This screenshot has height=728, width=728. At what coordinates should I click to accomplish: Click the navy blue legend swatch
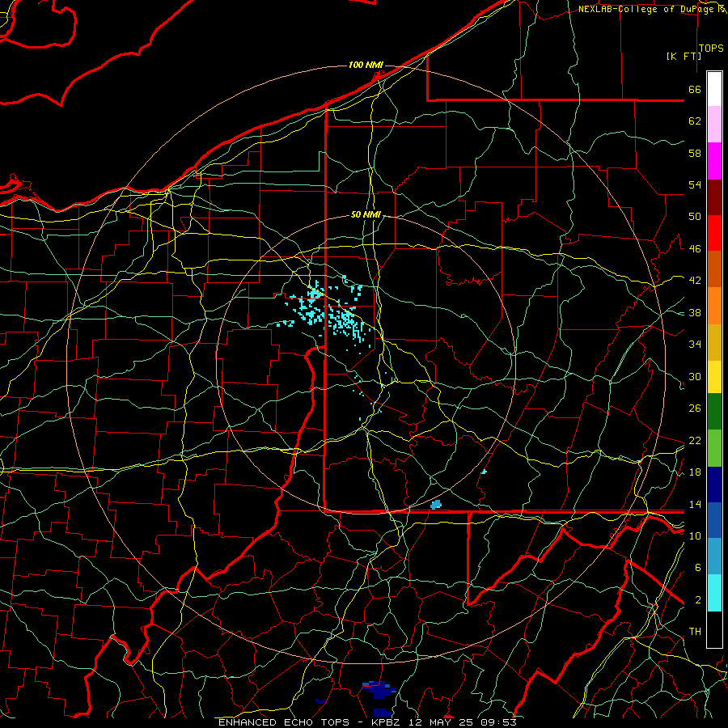click(714, 485)
